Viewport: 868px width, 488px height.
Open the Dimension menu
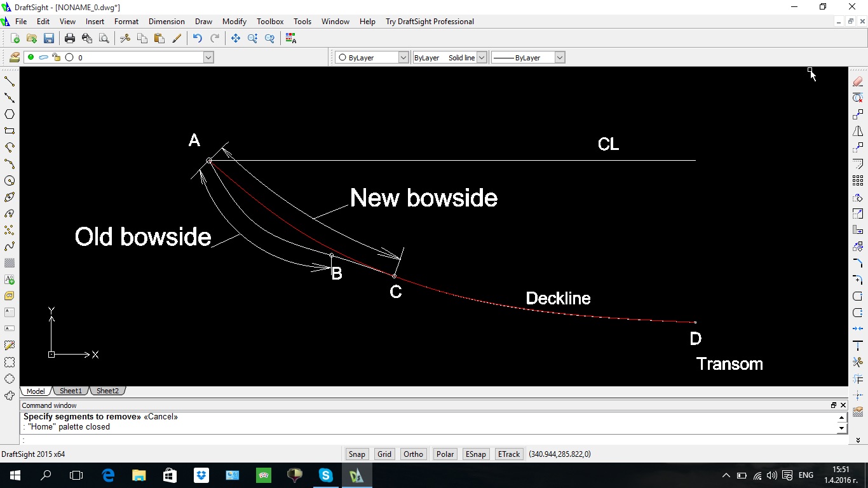pyautogui.click(x=166, y=22)
